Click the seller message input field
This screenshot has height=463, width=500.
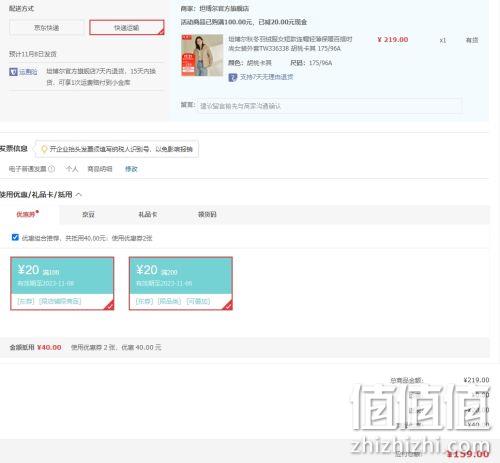point(329,106)
